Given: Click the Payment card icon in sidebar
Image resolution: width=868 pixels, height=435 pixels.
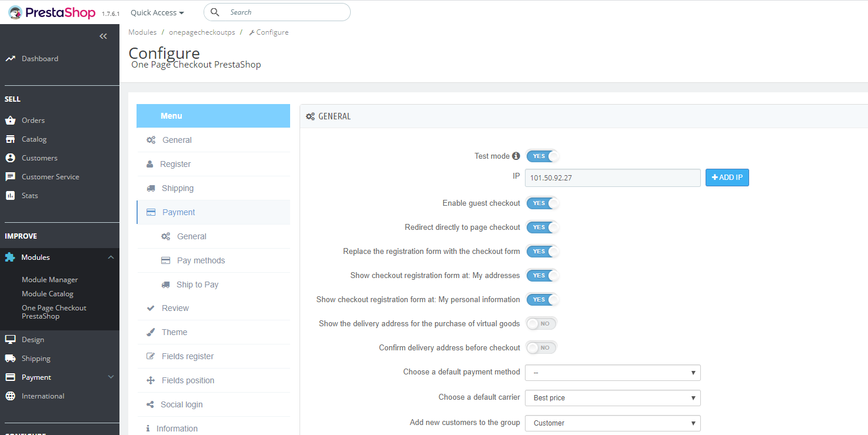Looking at the screenshot, I should click(x=10, y=377).
